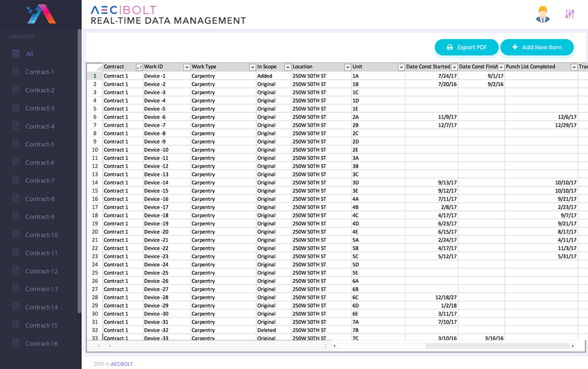The image size is (588, 369).
Task: Open the Punch List Completed filter dropdown
Action: [574, 67]
